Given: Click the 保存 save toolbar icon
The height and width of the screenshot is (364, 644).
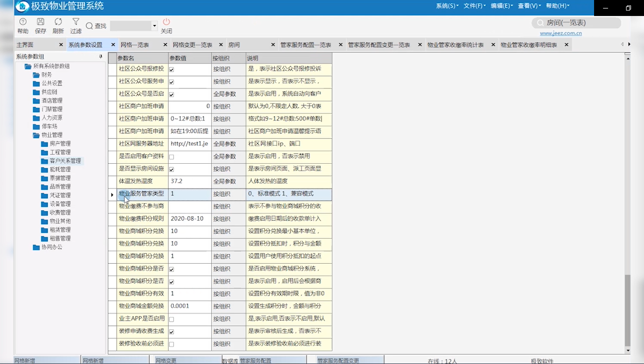Looking at the screenshot, I should (x=40, y=22).
